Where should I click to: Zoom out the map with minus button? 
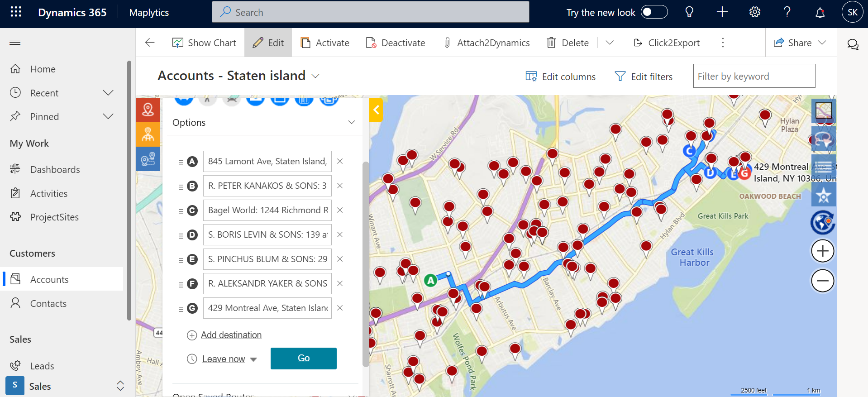coord(823,281)
